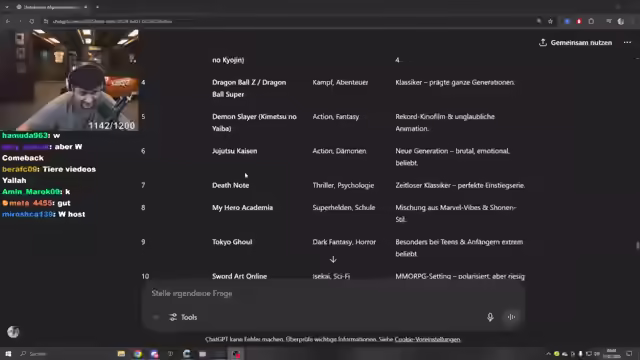Click the browser address bar
The width and height of the screenshot is (640, 360).
point(286,21)
